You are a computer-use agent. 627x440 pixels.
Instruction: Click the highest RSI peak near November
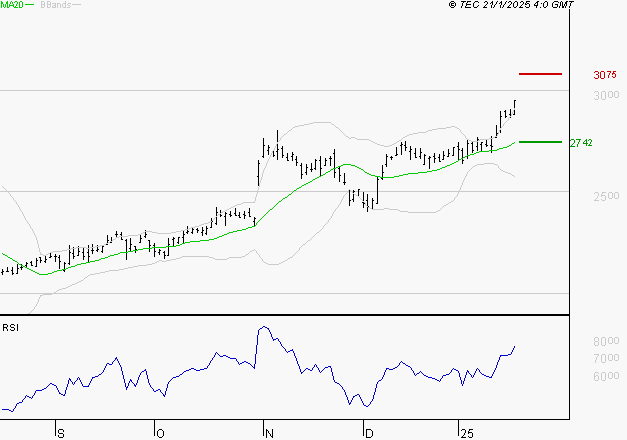pyautogui.click(x=263, y=327)
